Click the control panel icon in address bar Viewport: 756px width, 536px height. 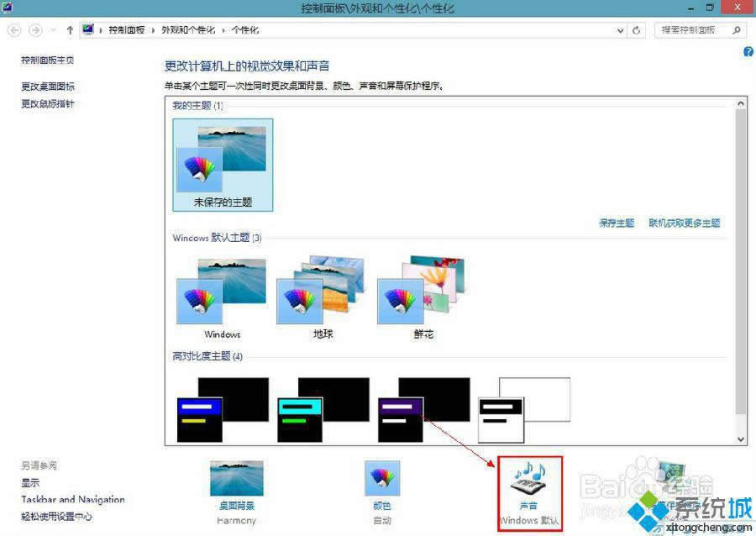[87, 29]
